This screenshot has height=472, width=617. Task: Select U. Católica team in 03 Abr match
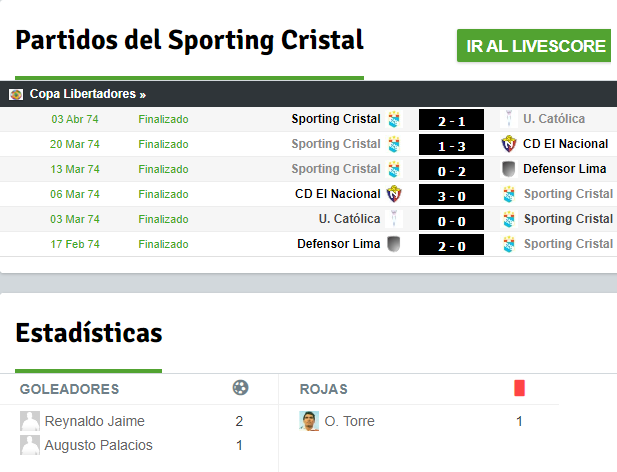pyautogui.click(x=554, y=119)
